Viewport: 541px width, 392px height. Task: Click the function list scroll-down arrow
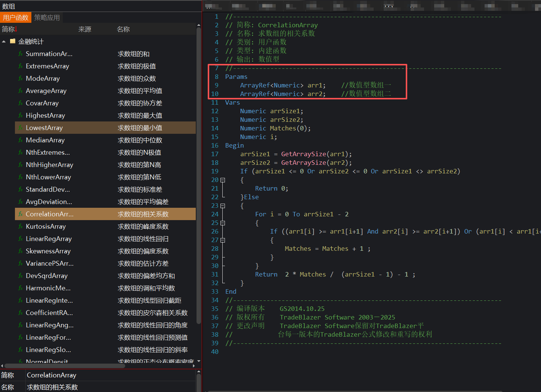point(199,361)
